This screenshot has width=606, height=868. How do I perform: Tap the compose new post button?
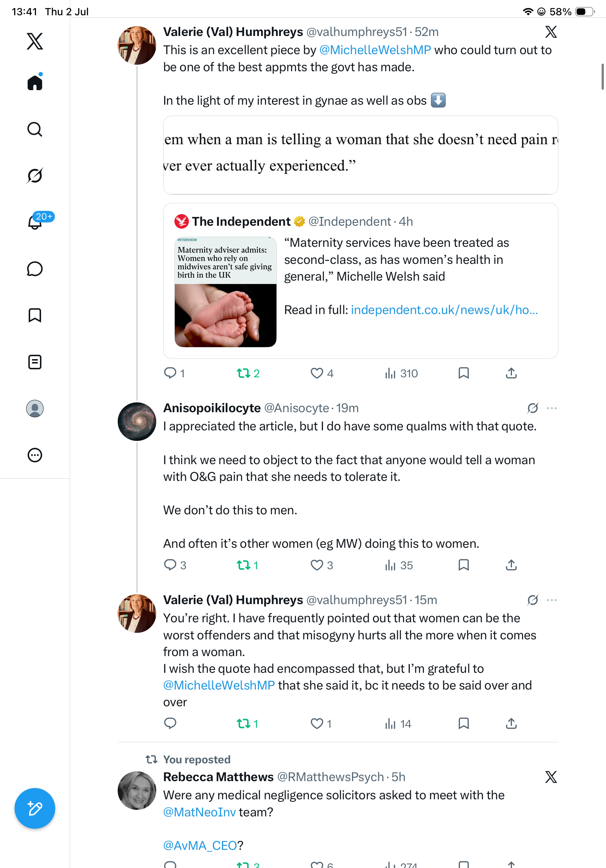click(x=35, y=808)
